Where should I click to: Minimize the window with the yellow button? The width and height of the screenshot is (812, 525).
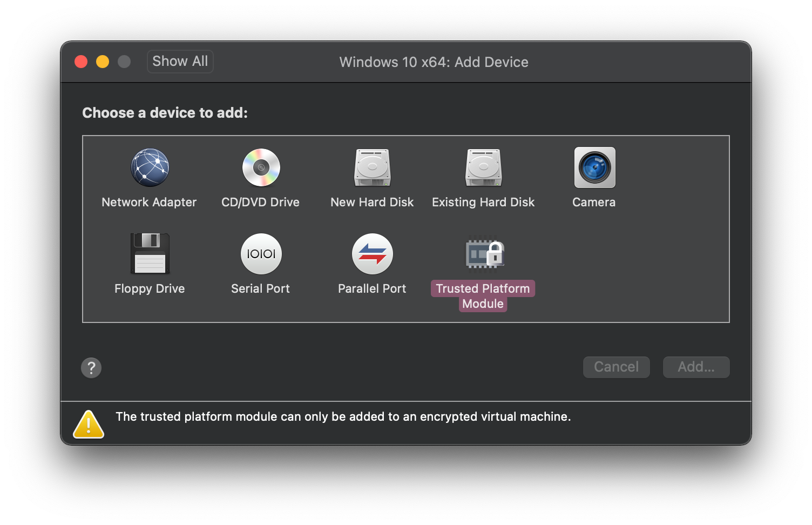click(x=103, y=62)
